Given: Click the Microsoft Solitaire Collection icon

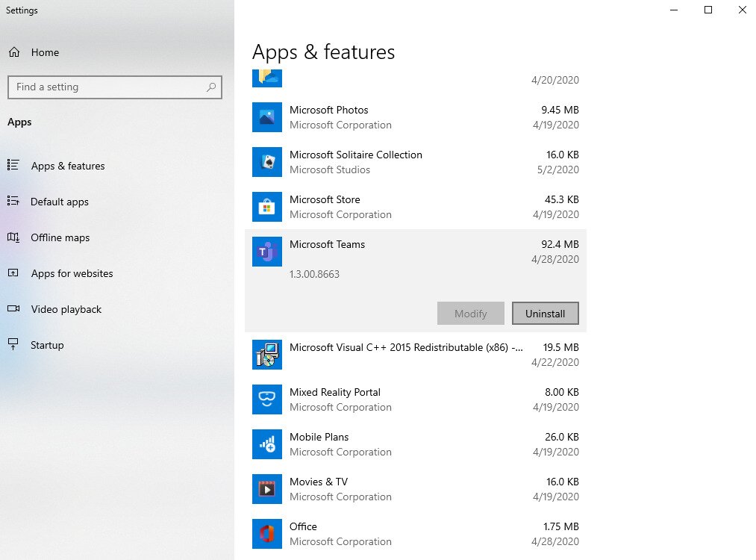Looking at the screenshot, I should coord(267,162).
